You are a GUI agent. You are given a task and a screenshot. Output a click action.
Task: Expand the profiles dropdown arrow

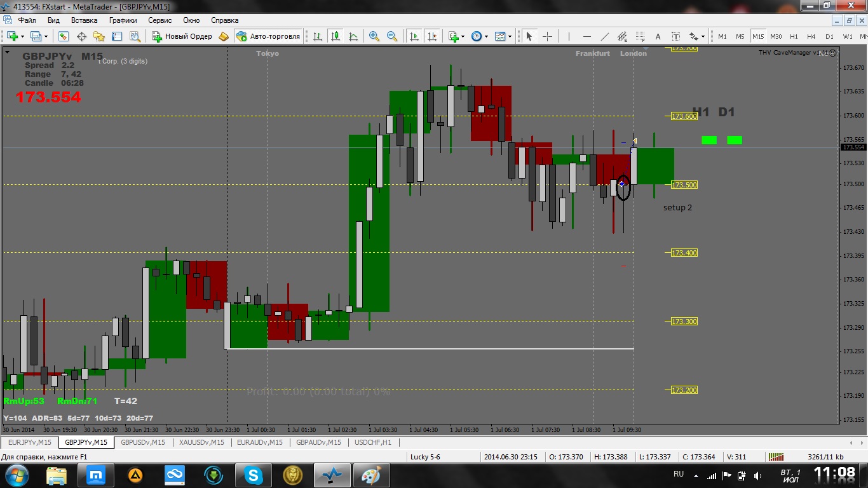[46, 36]
